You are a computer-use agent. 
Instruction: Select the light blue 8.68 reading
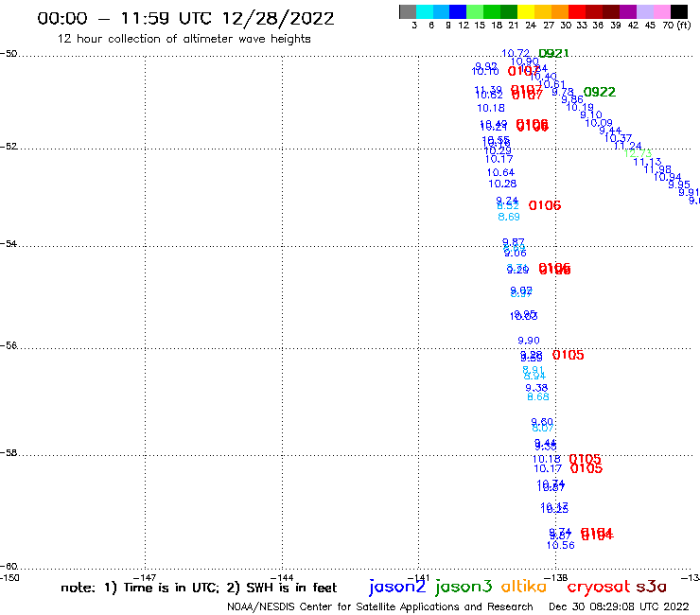(x=538, y=396)
